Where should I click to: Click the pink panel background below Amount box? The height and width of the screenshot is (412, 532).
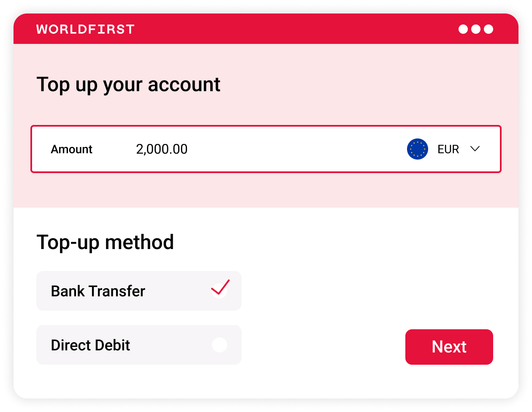coord(266,191)
